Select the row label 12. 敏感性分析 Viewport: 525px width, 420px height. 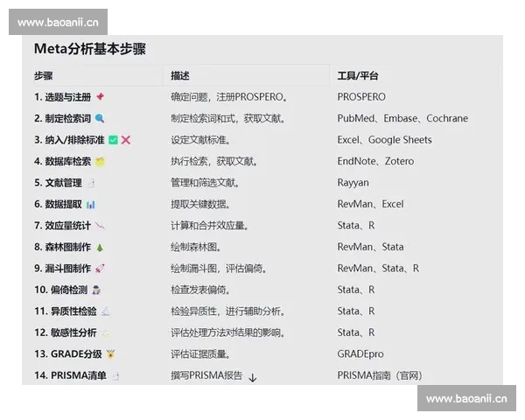click(66, 332)
